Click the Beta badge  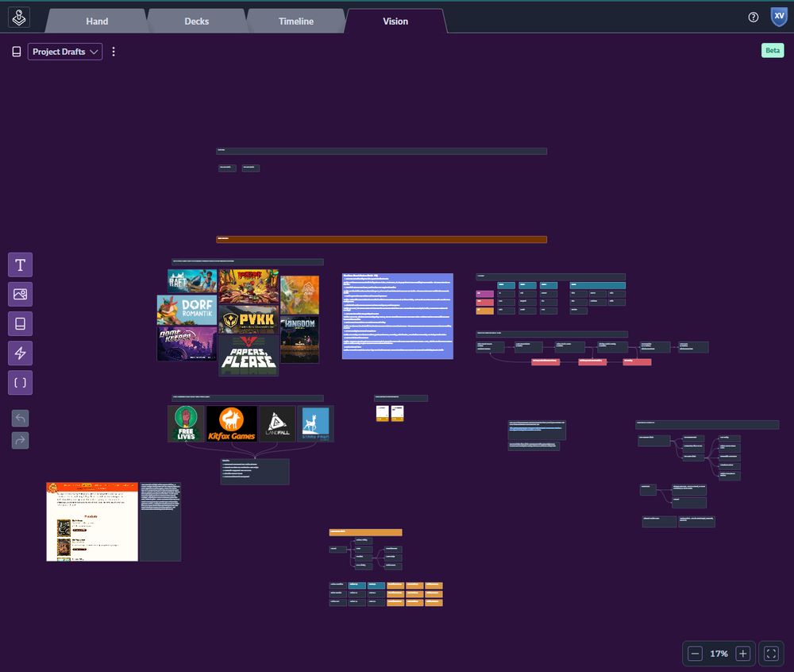pos(773,50)
